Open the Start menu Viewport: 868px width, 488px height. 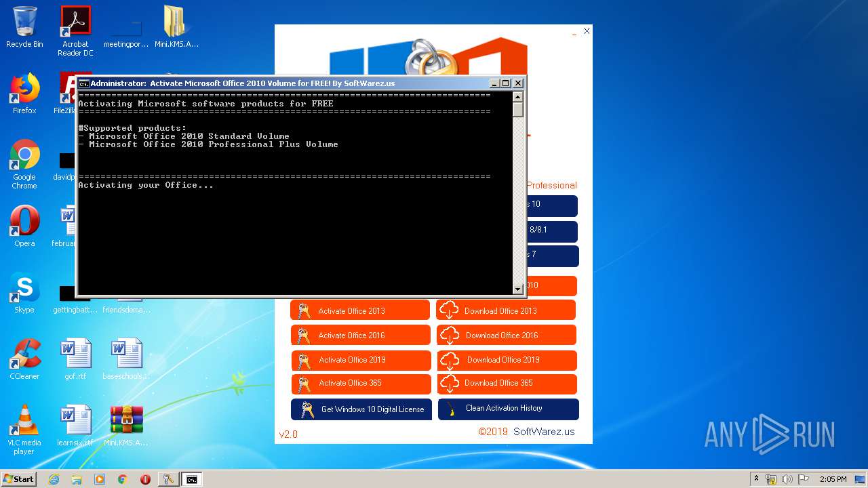click(18, 479)
